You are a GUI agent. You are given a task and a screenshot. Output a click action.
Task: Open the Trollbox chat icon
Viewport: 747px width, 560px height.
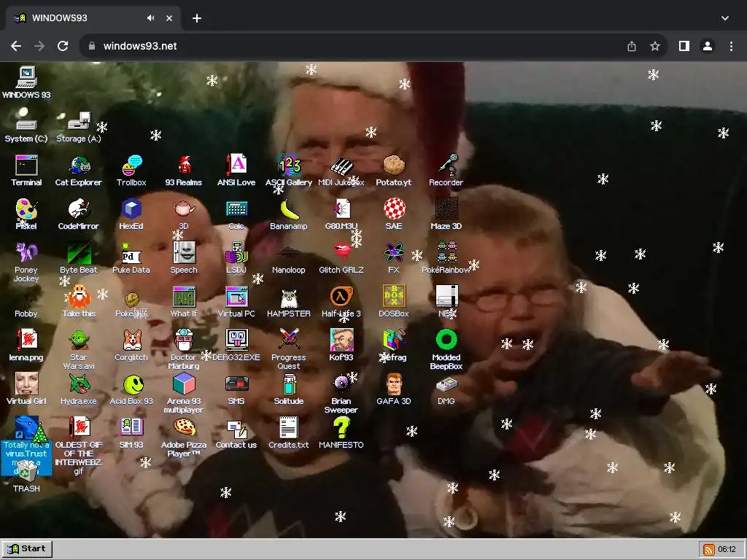pyautogui.click(x=131, y=171)
